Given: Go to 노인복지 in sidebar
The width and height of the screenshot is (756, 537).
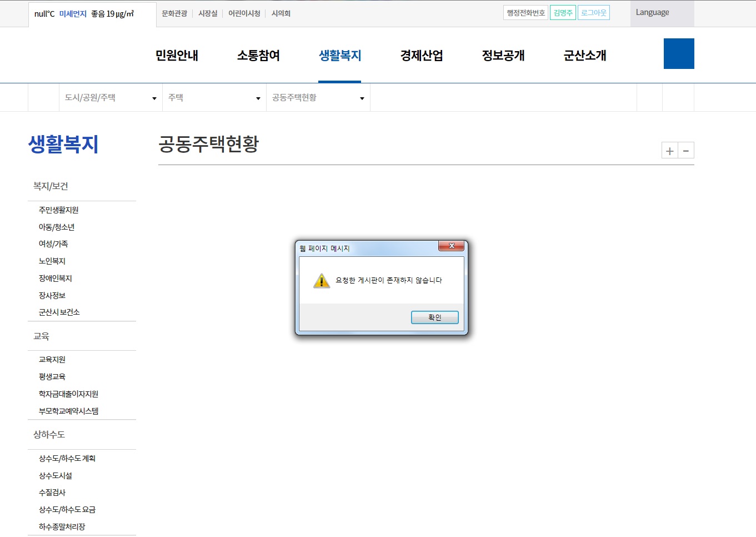Looking at the screenshot, I should click(x=52, y=261).
